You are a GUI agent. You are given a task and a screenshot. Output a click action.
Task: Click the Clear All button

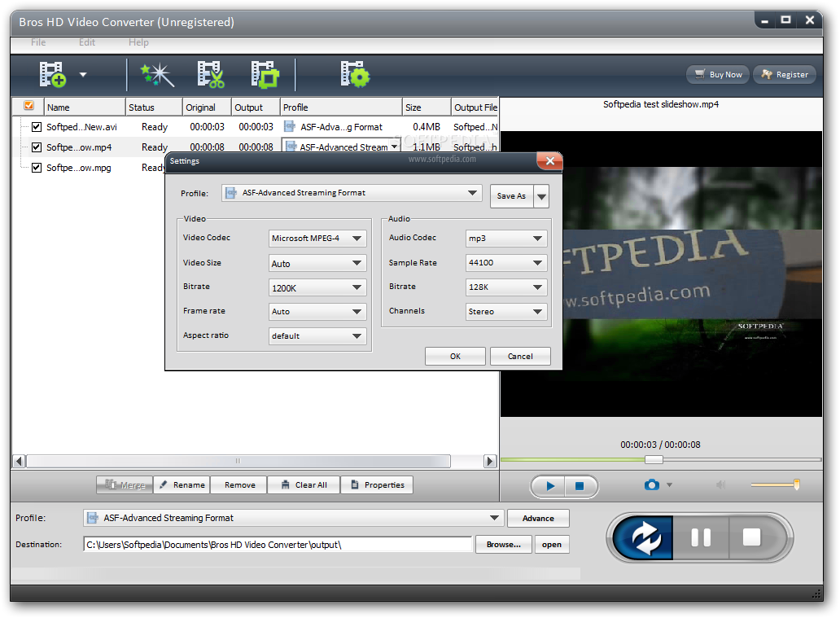click(x=304, y=485)
